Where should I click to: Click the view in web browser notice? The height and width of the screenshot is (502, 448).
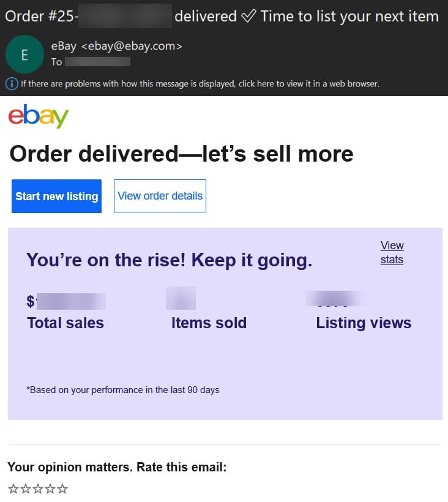coord(200,84)
